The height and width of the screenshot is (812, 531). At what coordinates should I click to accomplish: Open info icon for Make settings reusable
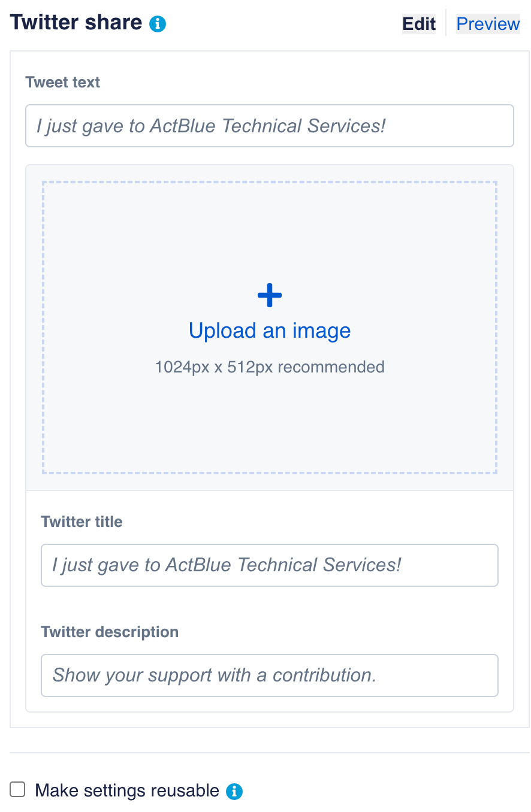pos(234,792)
